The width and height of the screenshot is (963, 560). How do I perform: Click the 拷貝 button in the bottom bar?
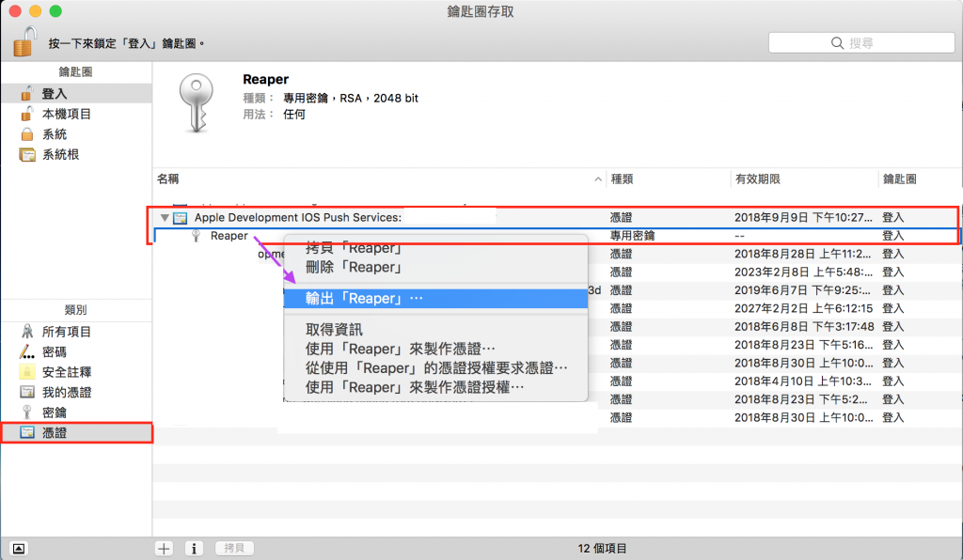pyautogui.click(x=234, y=549)
